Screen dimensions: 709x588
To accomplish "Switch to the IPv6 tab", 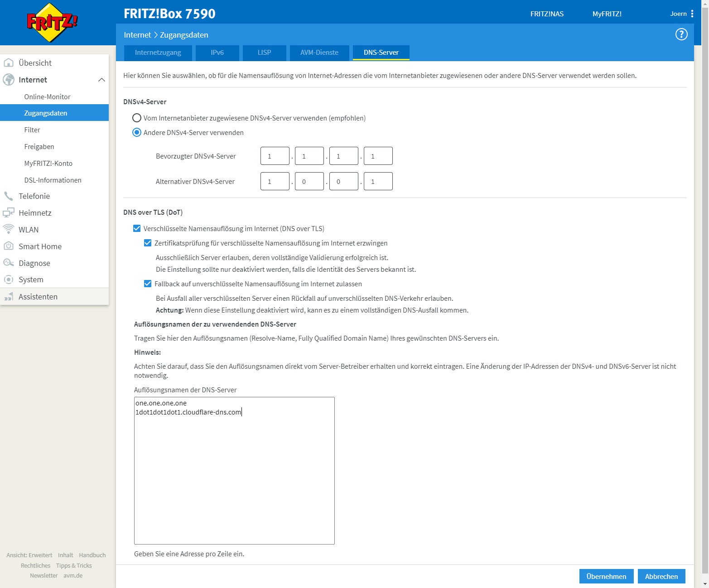I will (217, 53).
